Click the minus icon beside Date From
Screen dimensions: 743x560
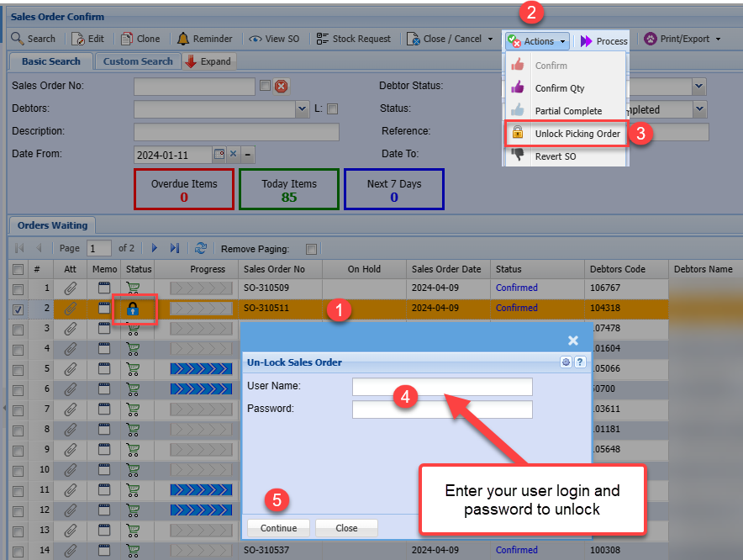coord(248,155)
